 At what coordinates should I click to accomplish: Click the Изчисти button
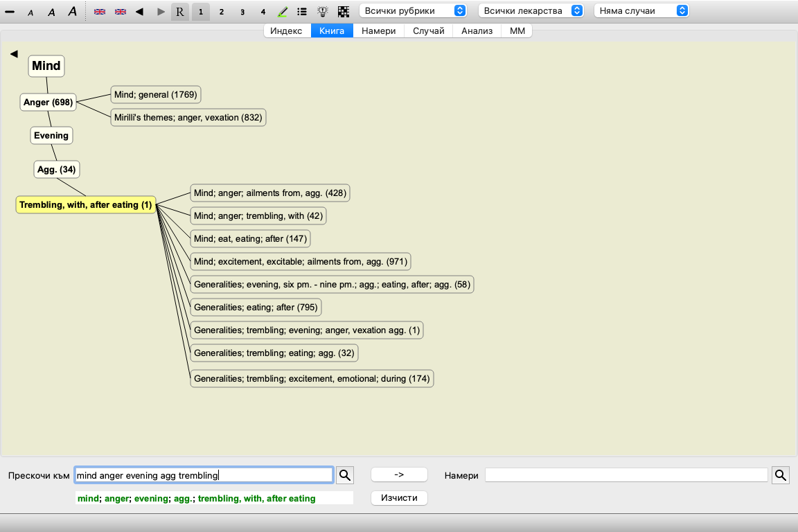[x=399, y=498]
